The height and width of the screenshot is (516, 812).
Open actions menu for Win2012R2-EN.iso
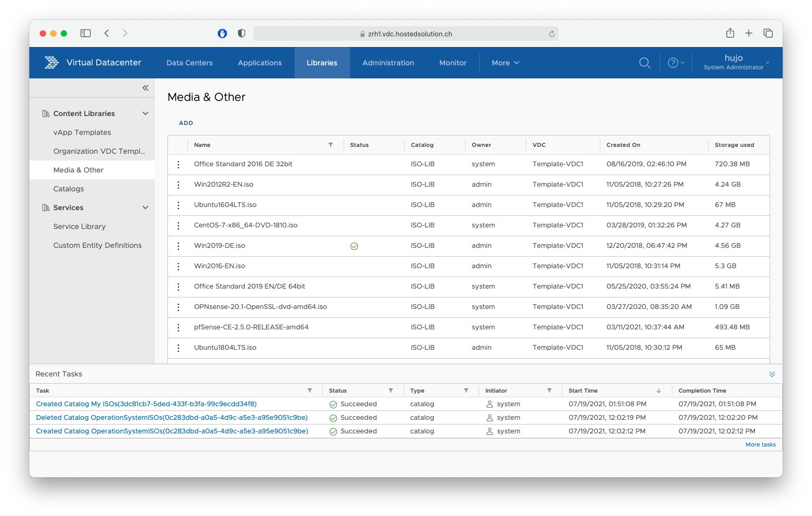[178, 185]
